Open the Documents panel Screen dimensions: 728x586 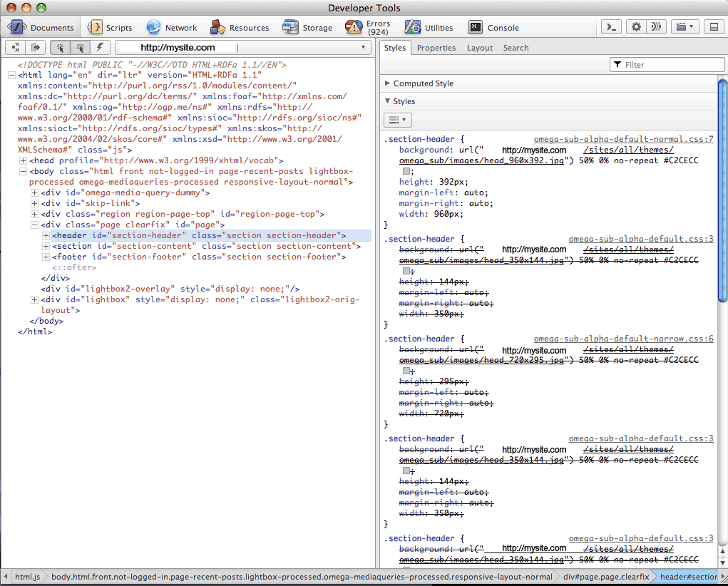coord(41,27)
